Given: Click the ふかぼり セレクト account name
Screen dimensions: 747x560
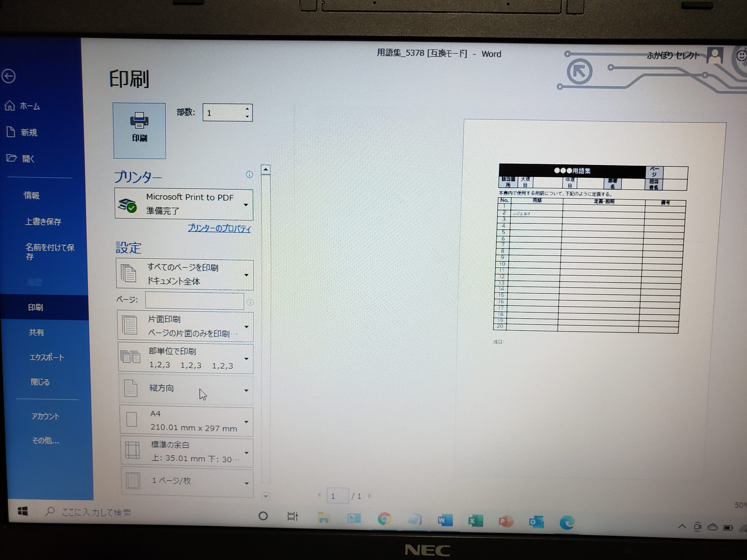Looking at the screenshot, I should (673, 56).
